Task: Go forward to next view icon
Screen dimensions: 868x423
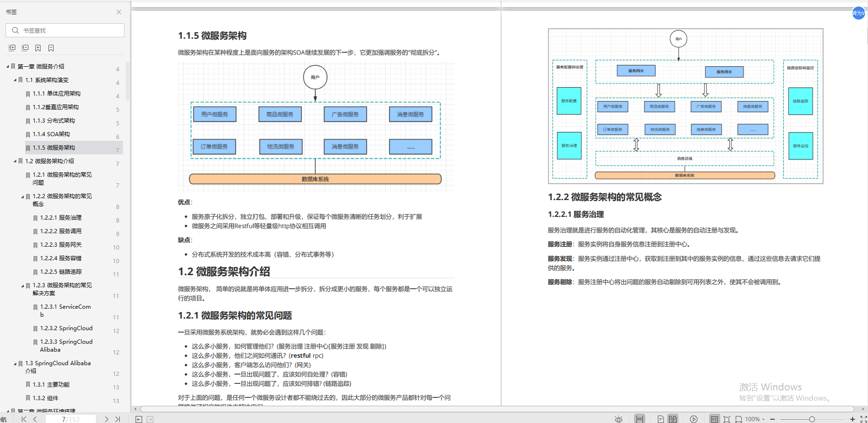Action: coord(150,419)
